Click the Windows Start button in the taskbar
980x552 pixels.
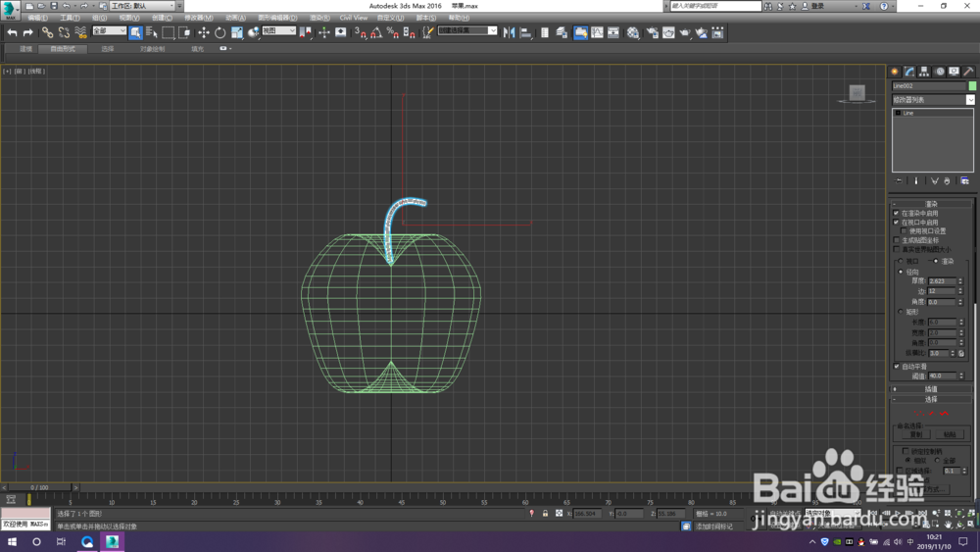click(12, 541)
